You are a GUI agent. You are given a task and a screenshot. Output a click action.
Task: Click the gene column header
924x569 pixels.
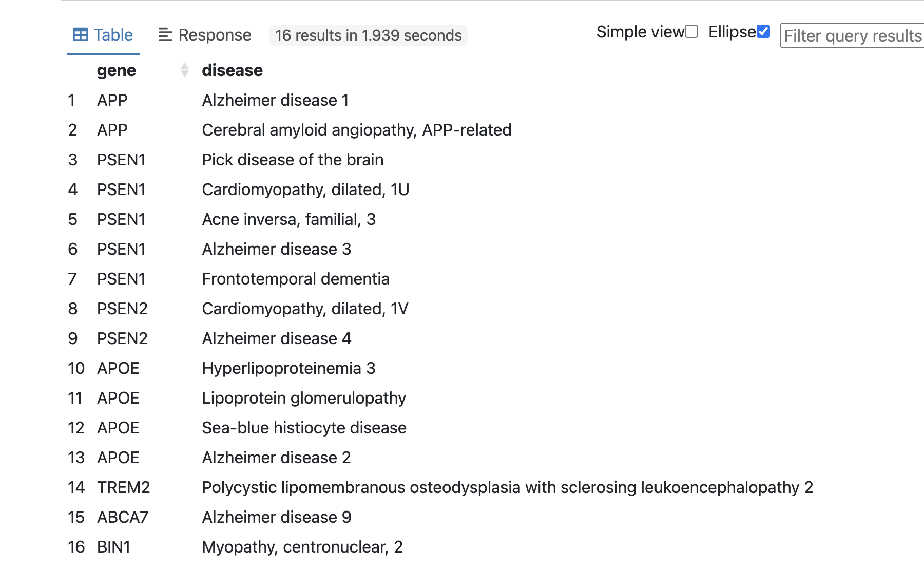[117, 70]
